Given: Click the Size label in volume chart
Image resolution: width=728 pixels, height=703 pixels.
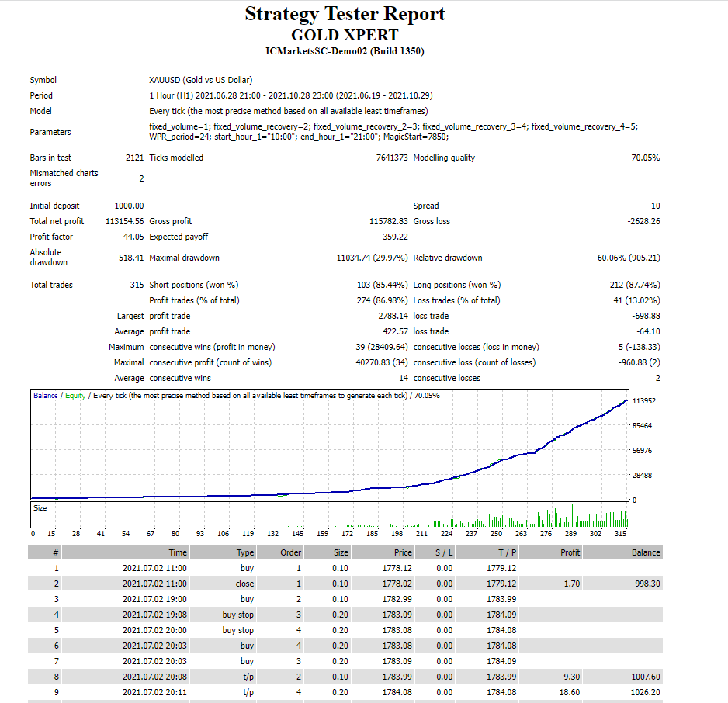Looking at the screenshot, I should tap(40, 508).
